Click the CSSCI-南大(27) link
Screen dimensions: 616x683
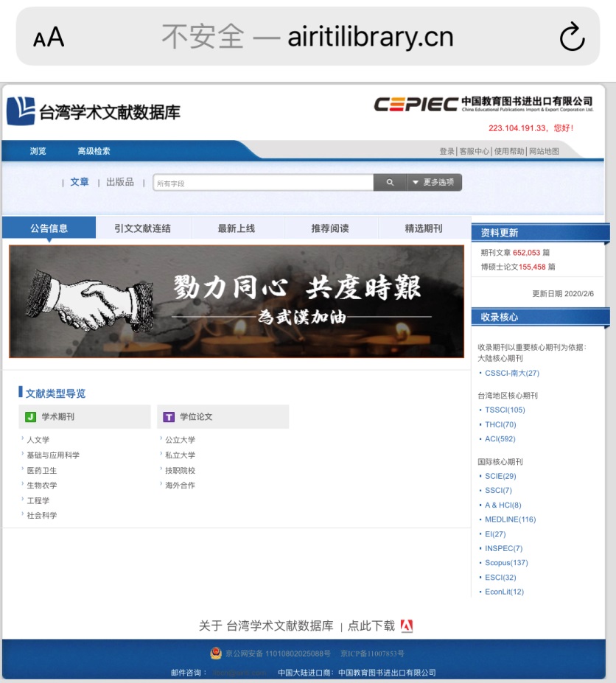[x=512, y=373]
